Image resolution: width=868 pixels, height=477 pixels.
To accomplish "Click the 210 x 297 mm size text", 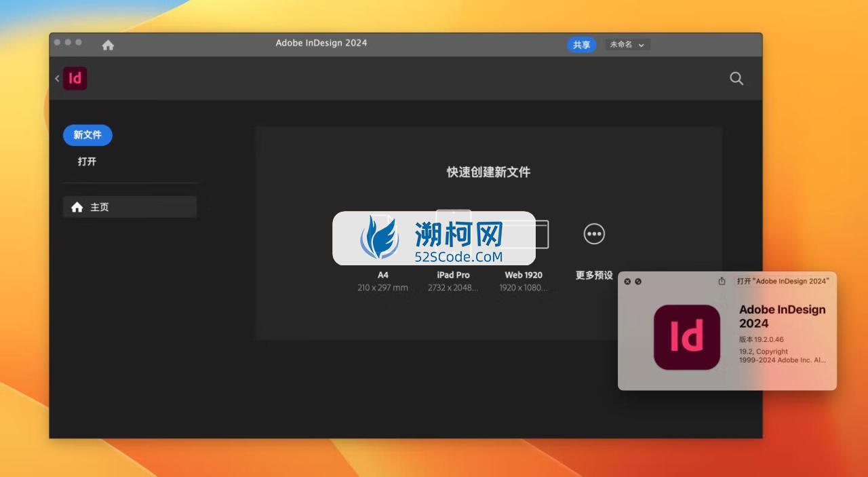I will coord(383,288).
